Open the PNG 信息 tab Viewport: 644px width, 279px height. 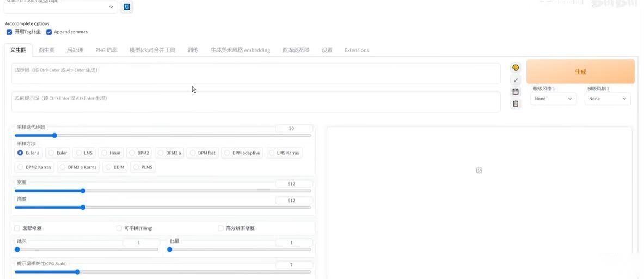tap(106, 50)
